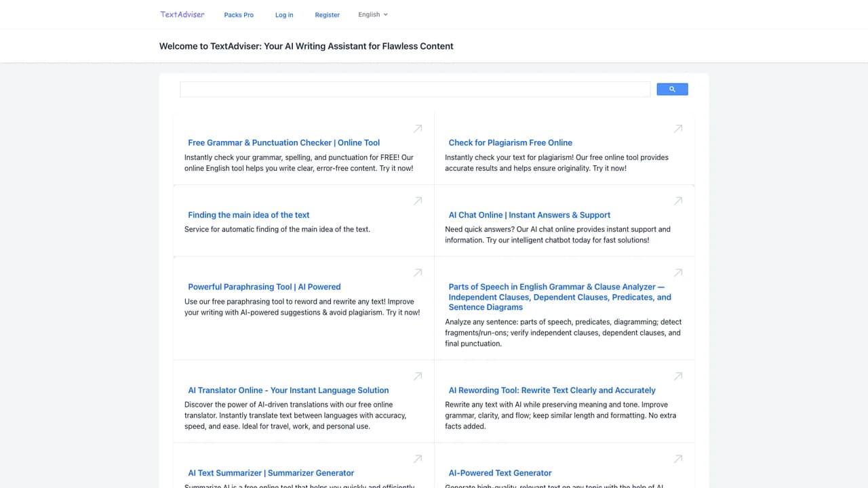Click the Welcome to TextAdviser heading
868x488 pixels.
coord(307,46)
